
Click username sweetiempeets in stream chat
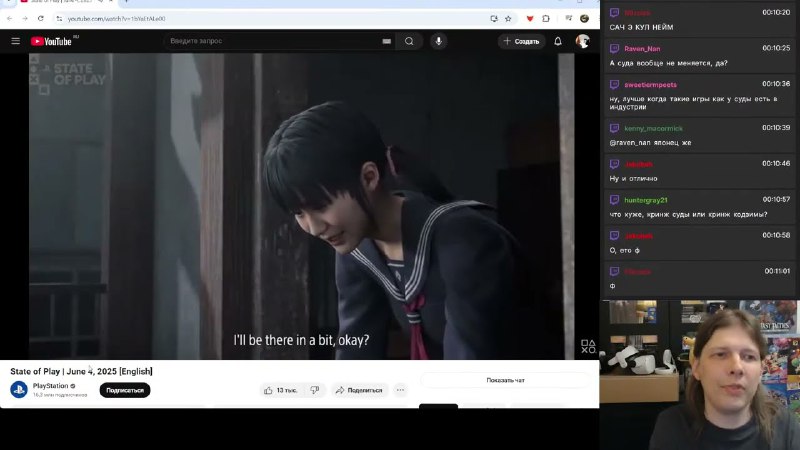(651, 85)
